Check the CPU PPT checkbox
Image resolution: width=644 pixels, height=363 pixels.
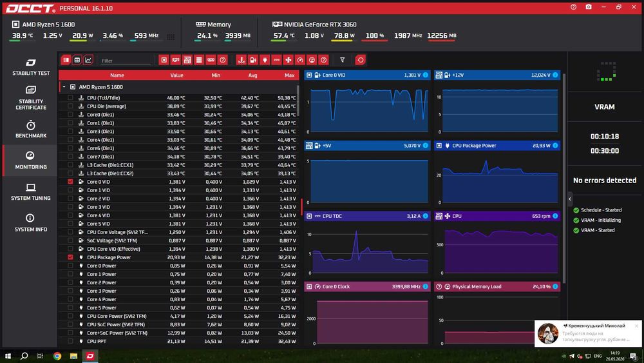pos(70,341)
